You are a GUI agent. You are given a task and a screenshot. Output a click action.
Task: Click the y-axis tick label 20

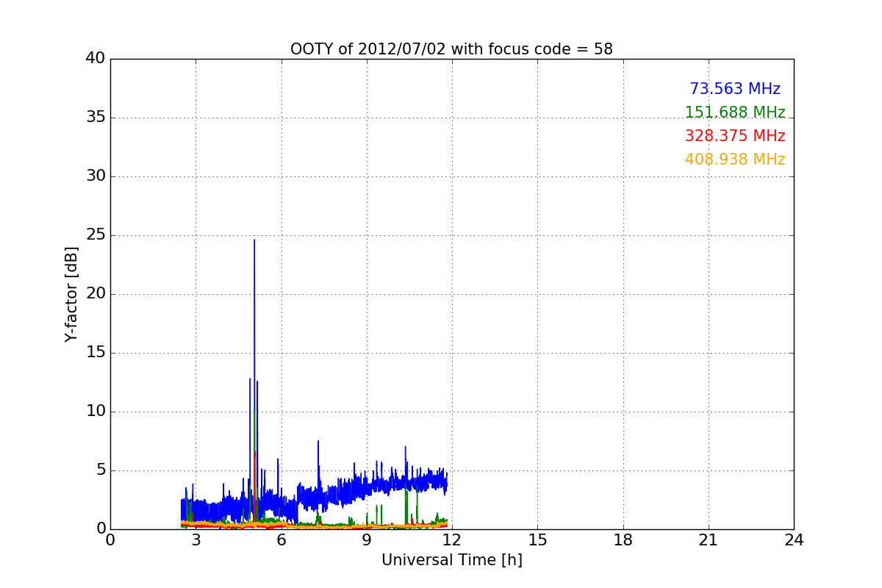pos(96,294)
